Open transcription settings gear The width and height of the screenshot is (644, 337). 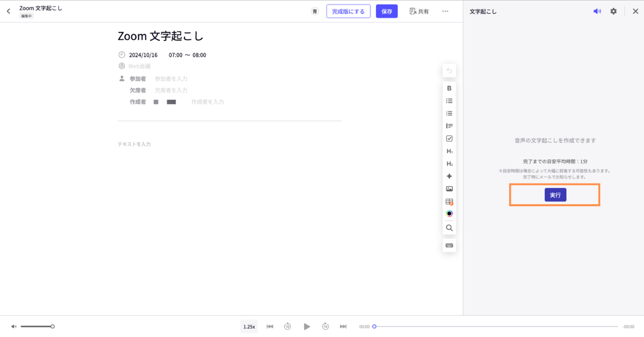tap(613, 11)
